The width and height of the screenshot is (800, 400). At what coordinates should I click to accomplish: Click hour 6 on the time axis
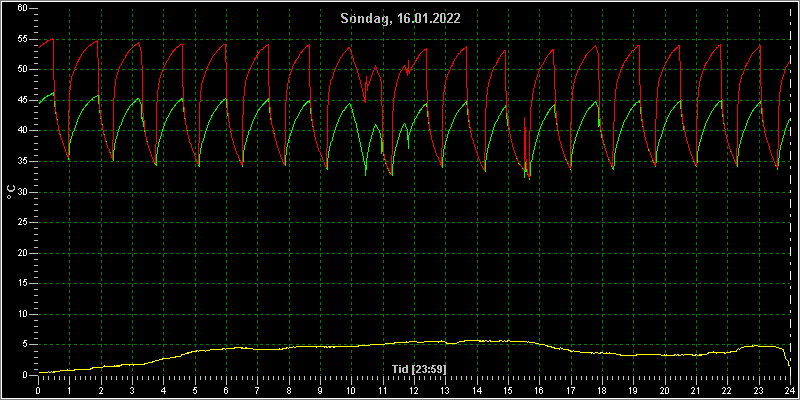[226, 389]
